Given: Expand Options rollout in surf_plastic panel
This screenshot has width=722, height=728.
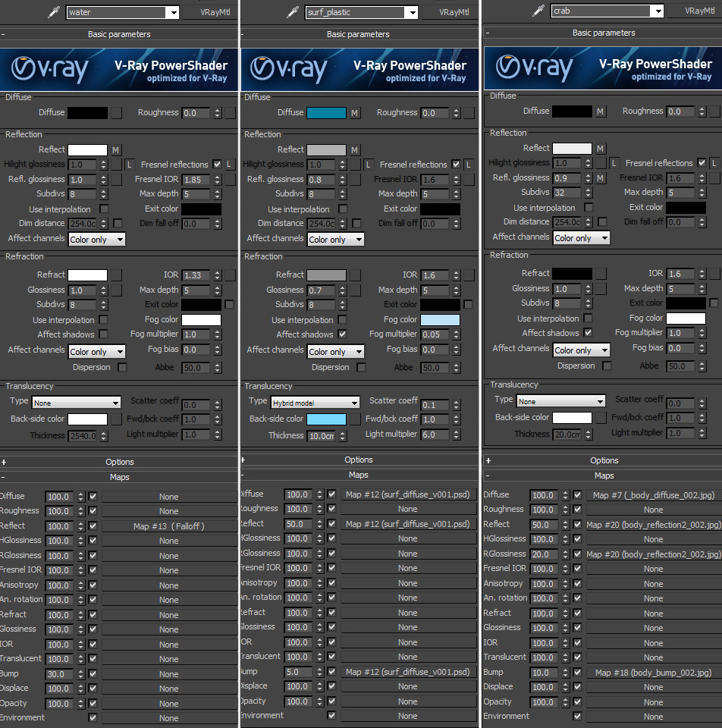Looking at the screenshot, I should [x=359, y=460].
